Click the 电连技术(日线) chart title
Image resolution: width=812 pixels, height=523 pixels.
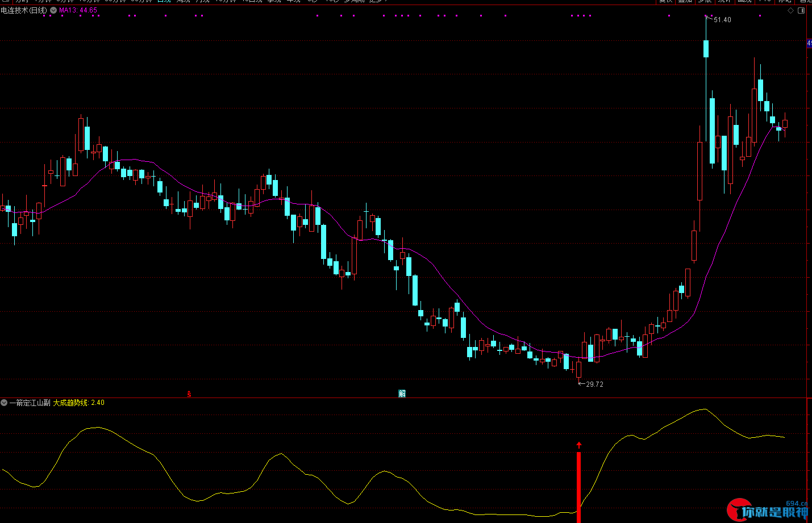[x=24, y=10]
